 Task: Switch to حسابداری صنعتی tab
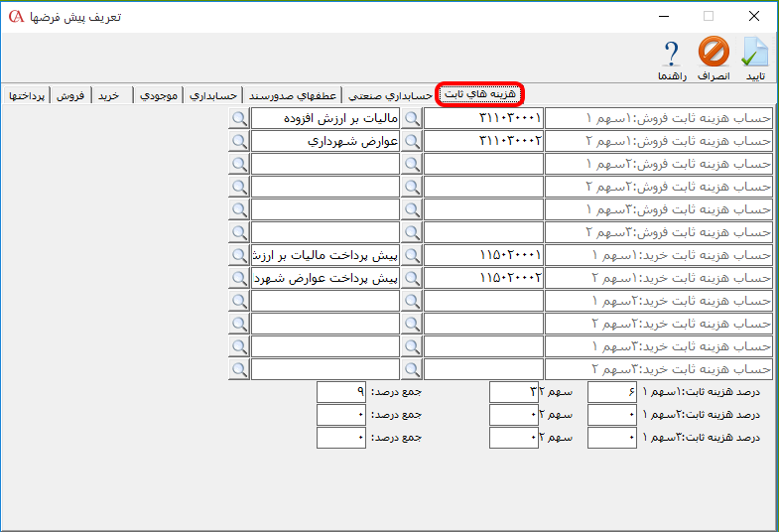[x=390, y=95]
